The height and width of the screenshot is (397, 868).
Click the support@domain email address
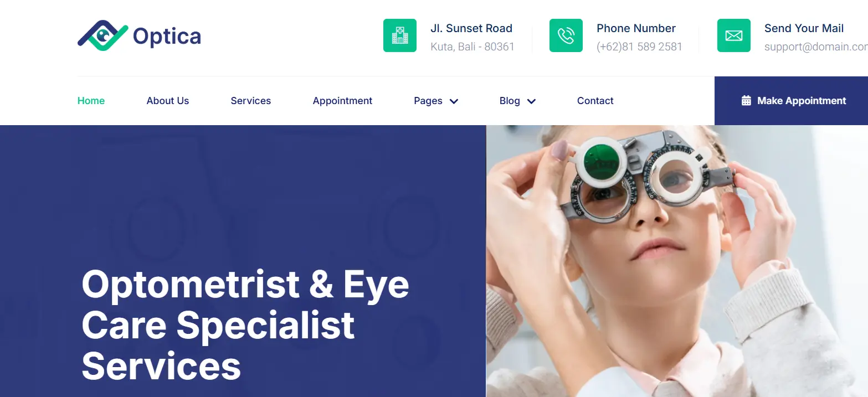click(816, 47)
